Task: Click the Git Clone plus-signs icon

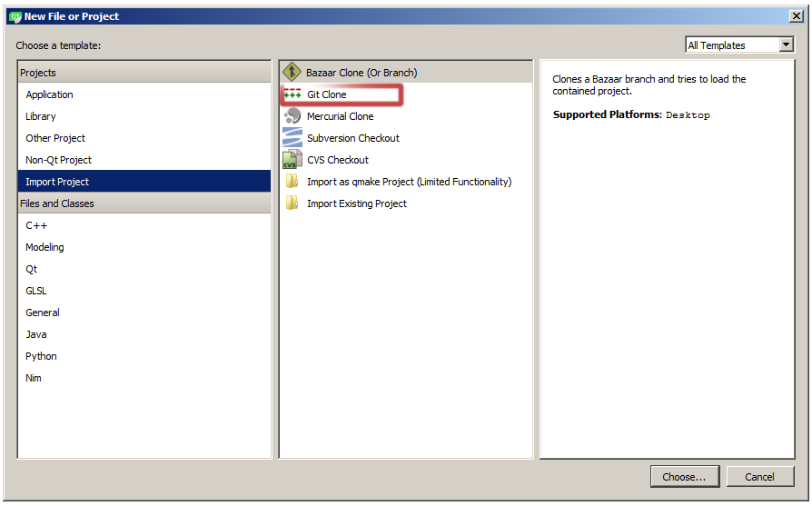Action: tap(292, 94)
